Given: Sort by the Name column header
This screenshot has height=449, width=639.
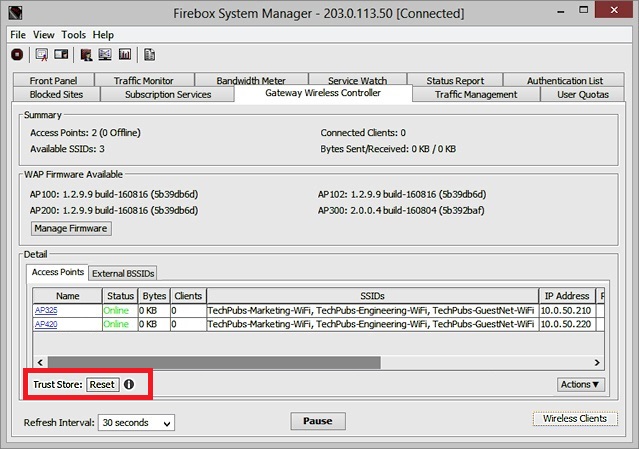Looking at the screenshot, I should [67, 296].
